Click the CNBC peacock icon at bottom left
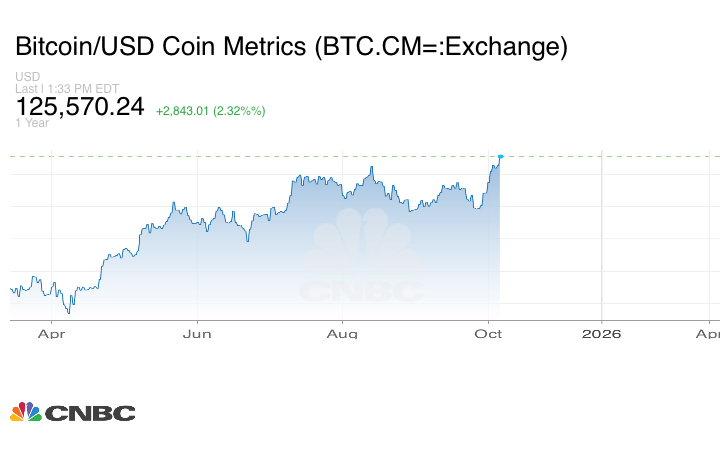The height and width of the screenshot is (450, 720). [x=25, y=412]
